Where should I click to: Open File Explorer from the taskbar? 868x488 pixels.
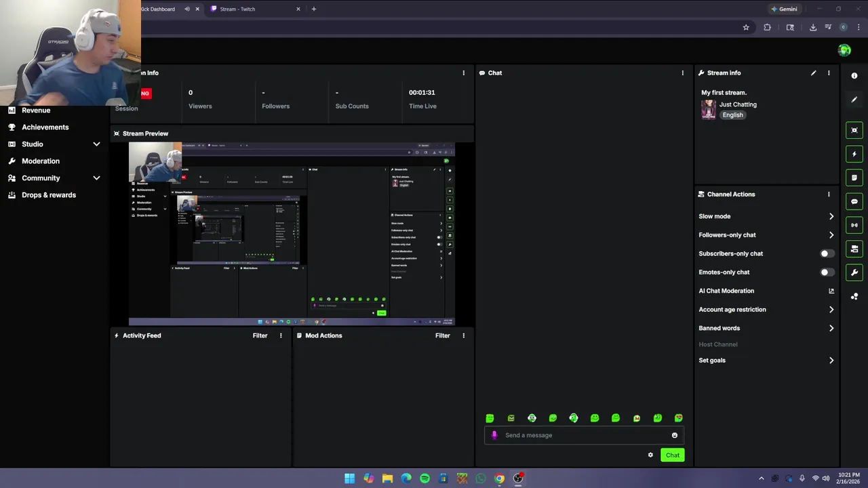click(x=387, y=479)
